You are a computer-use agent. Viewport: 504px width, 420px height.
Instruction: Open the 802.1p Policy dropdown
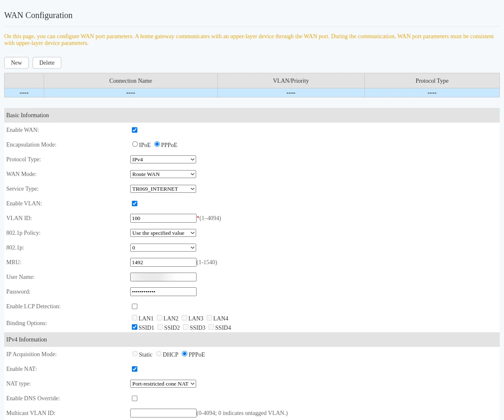(x=163, y=233)
